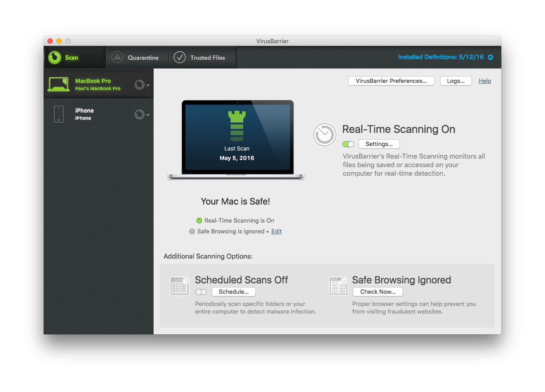This screenshot has width=545, height=392.
Task: Click the Safe Browsing browser window icon
Action: (338, 286)
